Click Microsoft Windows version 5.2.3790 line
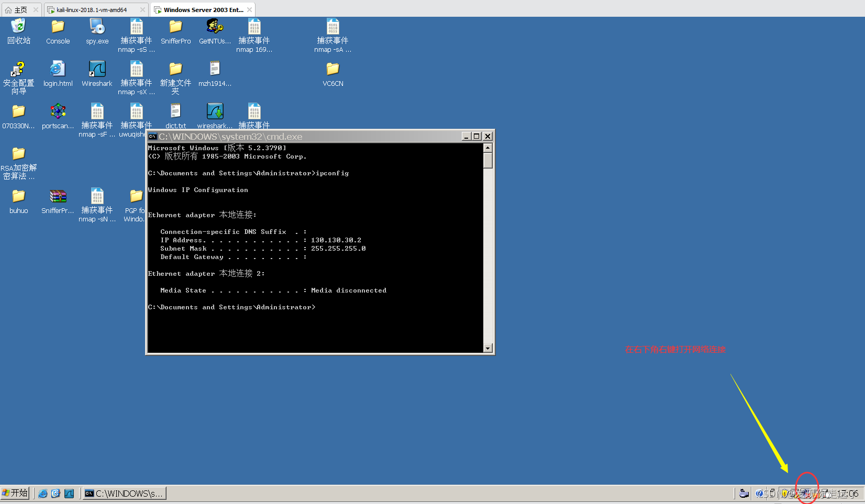This screenshot has width=865, height=504. [217, 148]
